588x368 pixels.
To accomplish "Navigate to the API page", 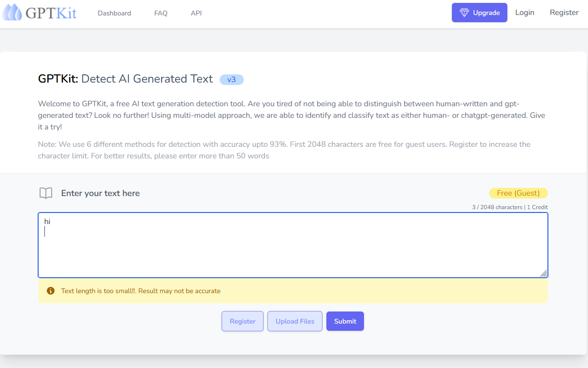I will click(x=196, y=13).
